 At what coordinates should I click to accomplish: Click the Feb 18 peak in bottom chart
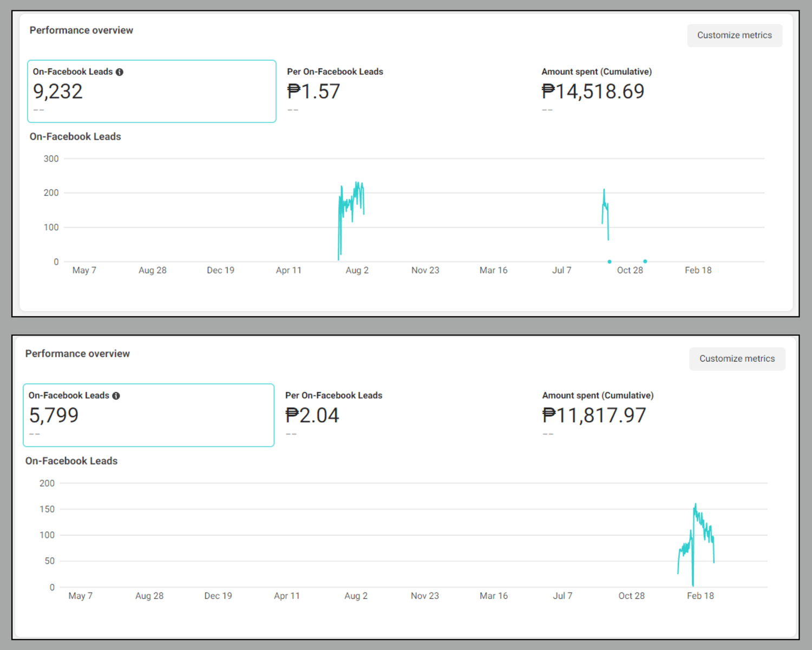tap(696, 506)
